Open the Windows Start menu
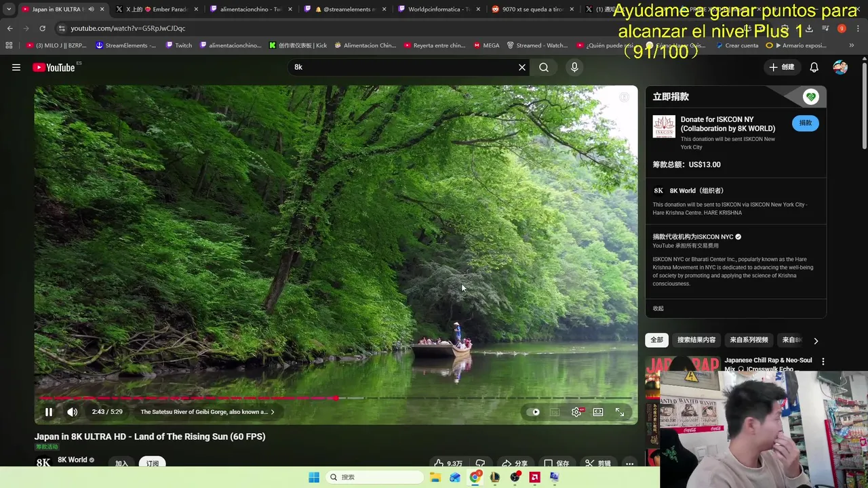868x488 pixels. pos(314,477)
